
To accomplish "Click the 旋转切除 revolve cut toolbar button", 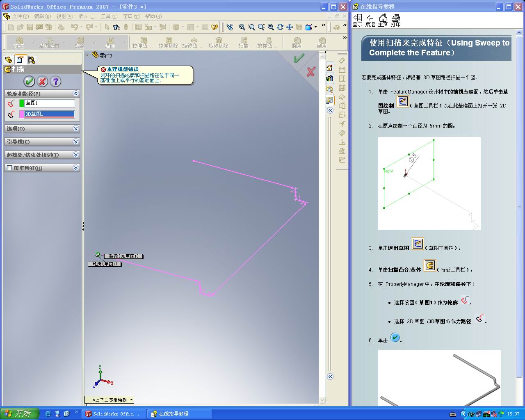I will pos(218,42).
